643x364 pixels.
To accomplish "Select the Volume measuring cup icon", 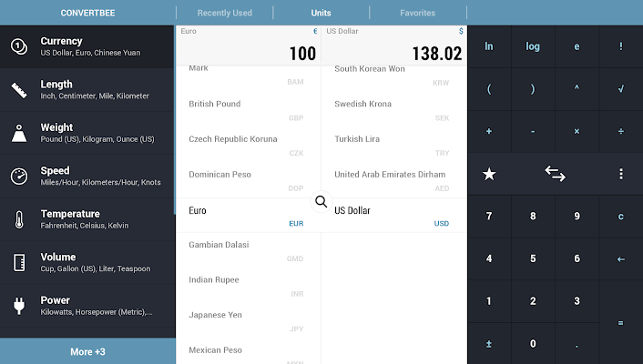I will (x=19, y=263).
